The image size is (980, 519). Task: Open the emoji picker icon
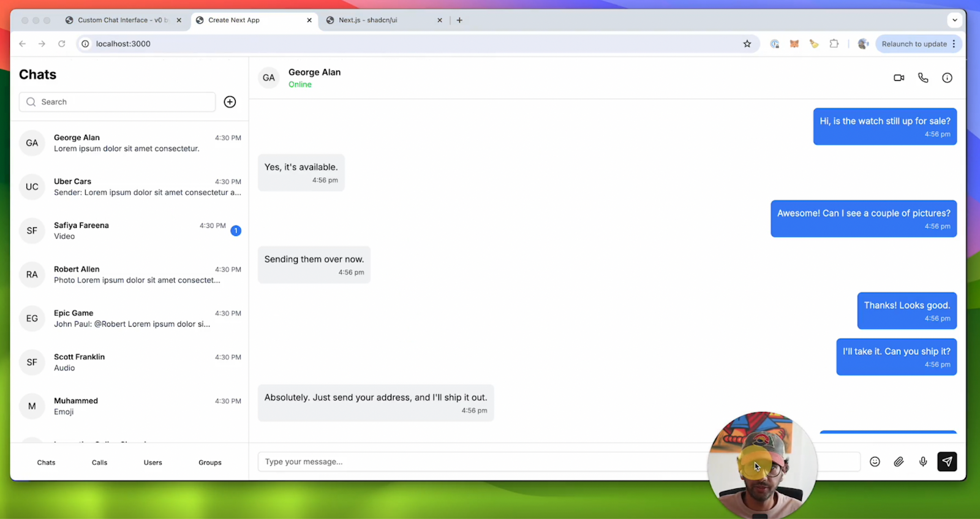click(875, 462)
